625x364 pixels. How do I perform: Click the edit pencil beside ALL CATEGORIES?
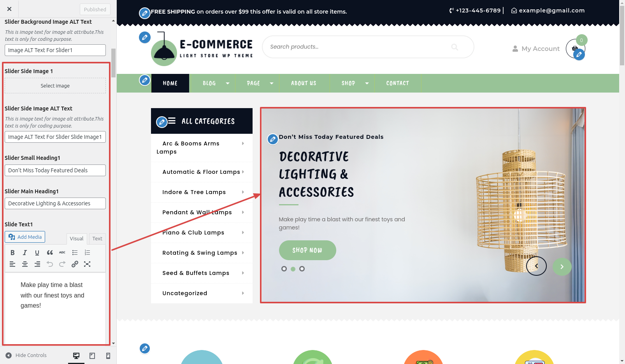tap(162, 122)
